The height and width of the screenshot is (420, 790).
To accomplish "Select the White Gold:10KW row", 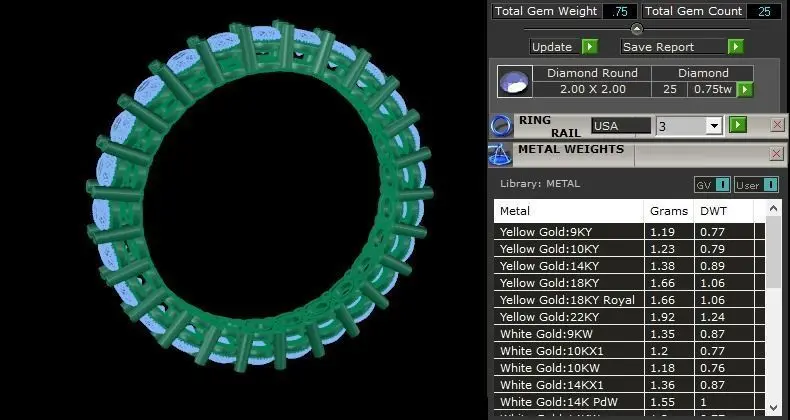I will [x=629, y=368].
